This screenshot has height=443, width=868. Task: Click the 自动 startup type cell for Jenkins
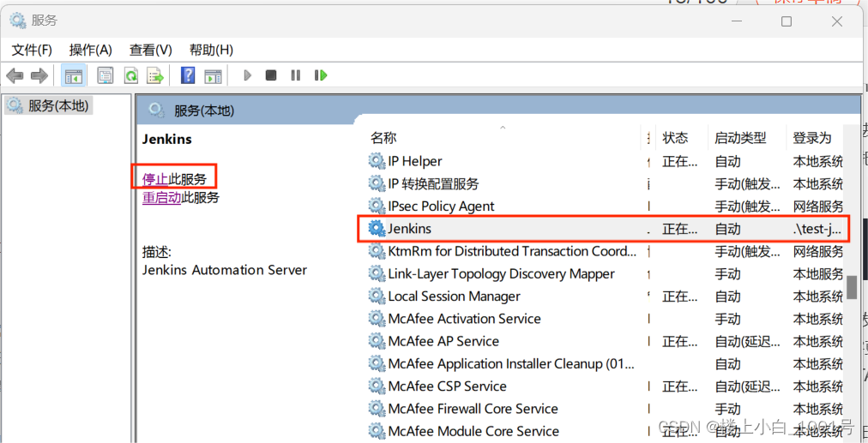[727, 229]
